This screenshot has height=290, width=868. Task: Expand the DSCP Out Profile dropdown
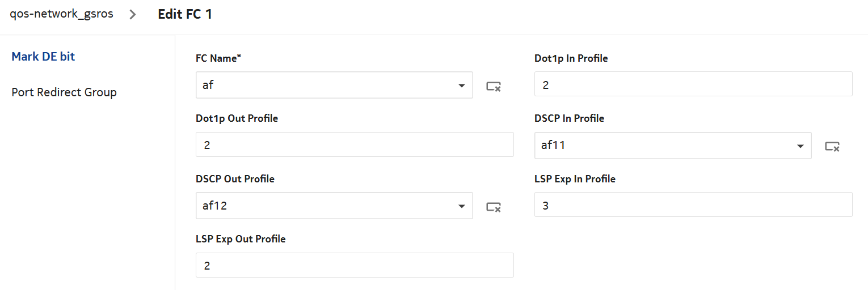pos(461,206)
